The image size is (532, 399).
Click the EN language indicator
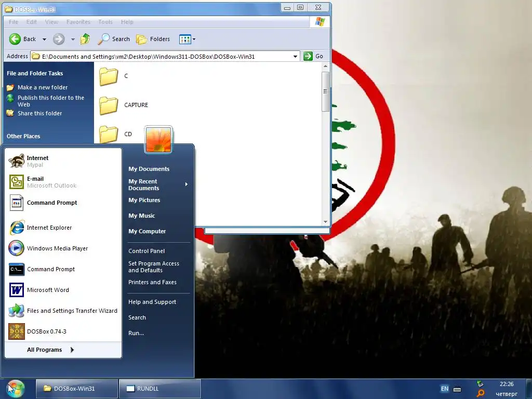pyautogui.click(x=445, y=389)
